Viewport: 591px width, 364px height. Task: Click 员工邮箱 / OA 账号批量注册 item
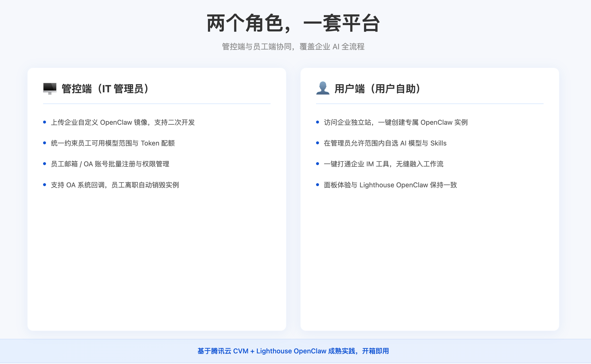[x=110, y=164]
